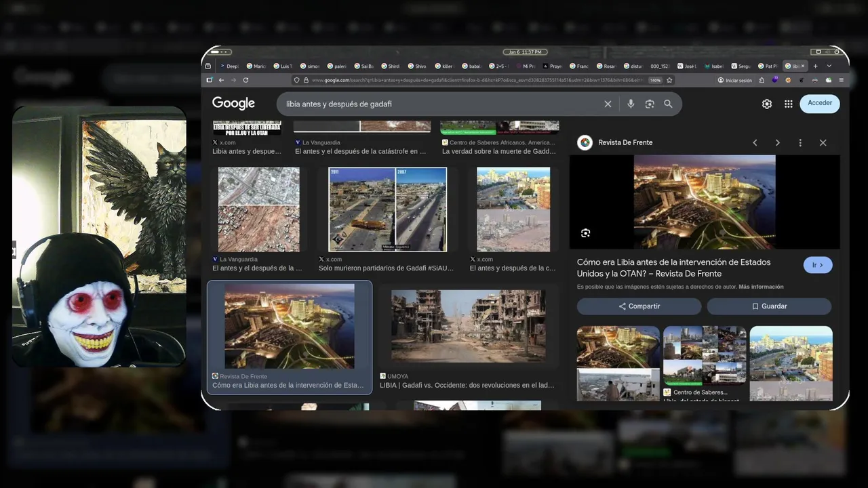Open the Firefox extensions puzzle icon
The height and width of the screenshot is (488, 868).
[762, 80]
